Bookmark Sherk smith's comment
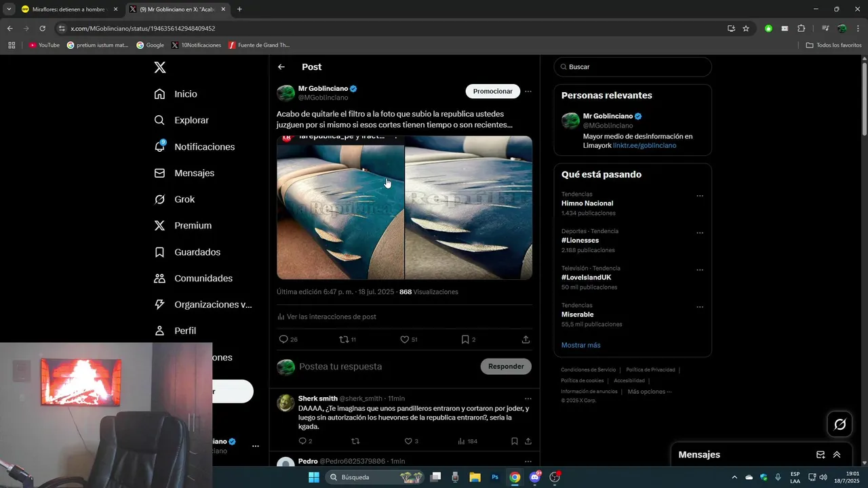This screenshot has width=868, height=488. [x=515, y=441]
